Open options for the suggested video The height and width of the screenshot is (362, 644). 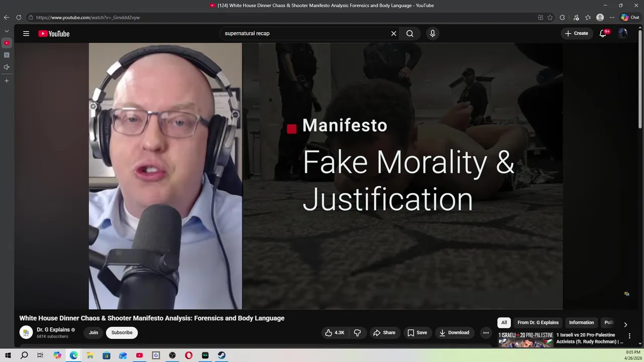pyautogui.click(x=629, y=336)
